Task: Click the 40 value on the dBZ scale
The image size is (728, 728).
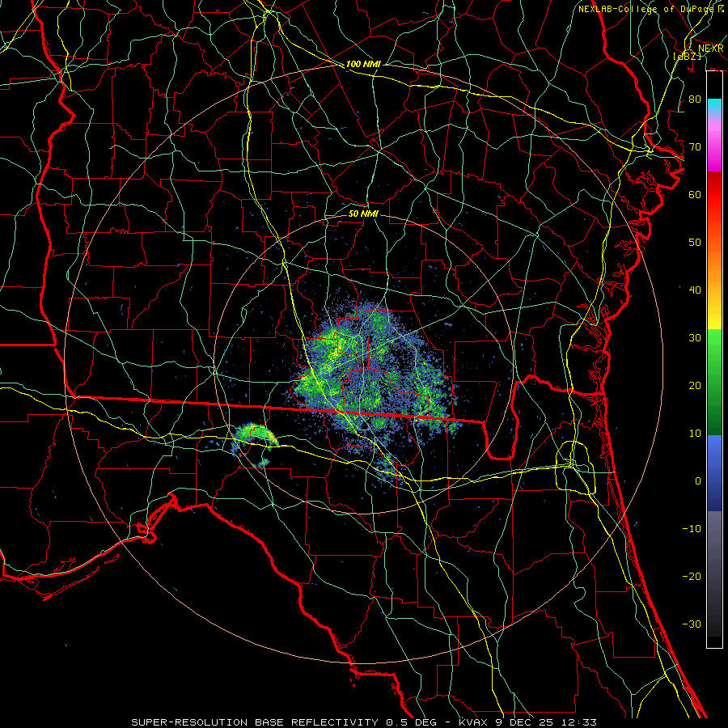Action: pyautogui.click(x=695, y=290)
